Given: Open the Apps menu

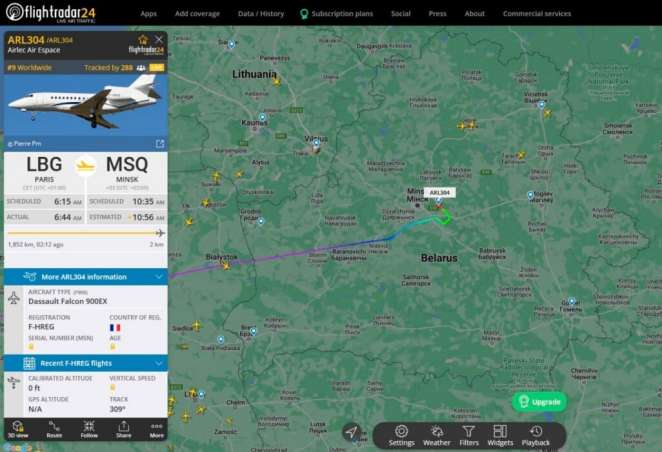Looking at the screenshot, I should tap(148, 14).
